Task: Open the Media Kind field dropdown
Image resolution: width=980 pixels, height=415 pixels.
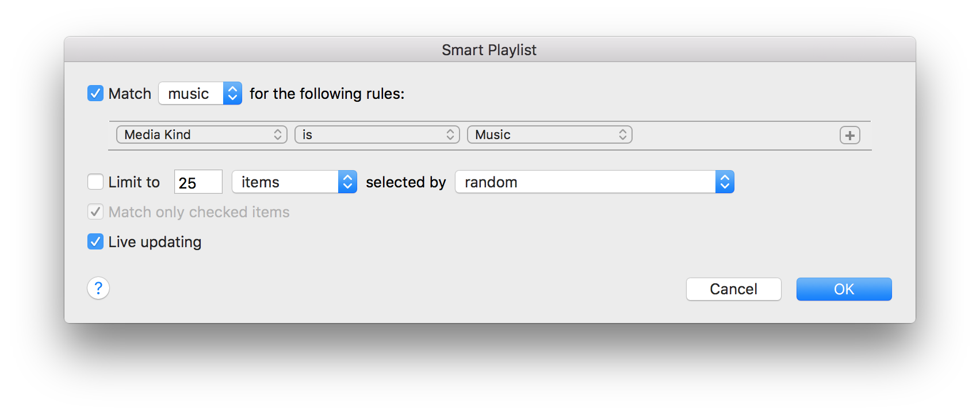Action: click(x=202, y=135)
